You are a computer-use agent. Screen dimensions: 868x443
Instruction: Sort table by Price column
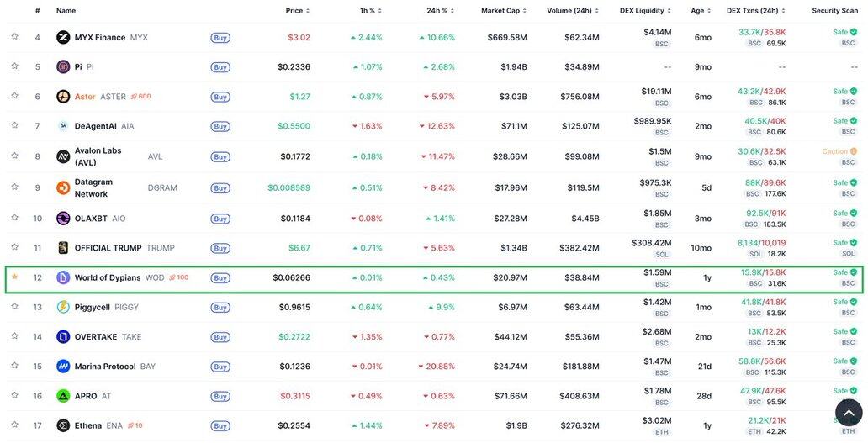(x=297, y=11)
